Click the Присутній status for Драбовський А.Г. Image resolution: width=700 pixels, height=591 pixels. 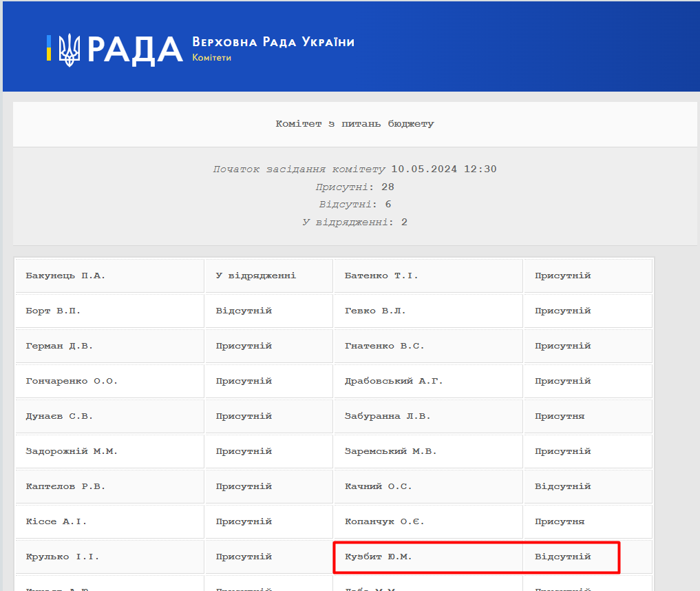[588, 381]
